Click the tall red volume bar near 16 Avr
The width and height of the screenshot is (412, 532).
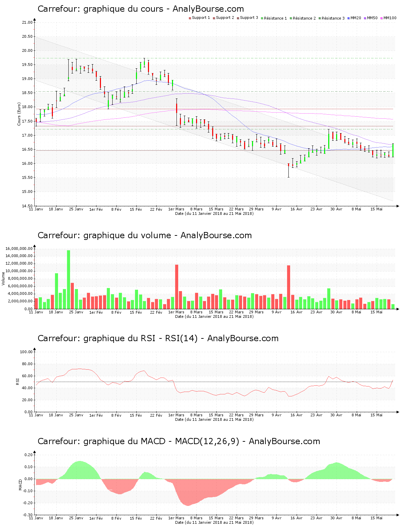(x=289, y=287)
